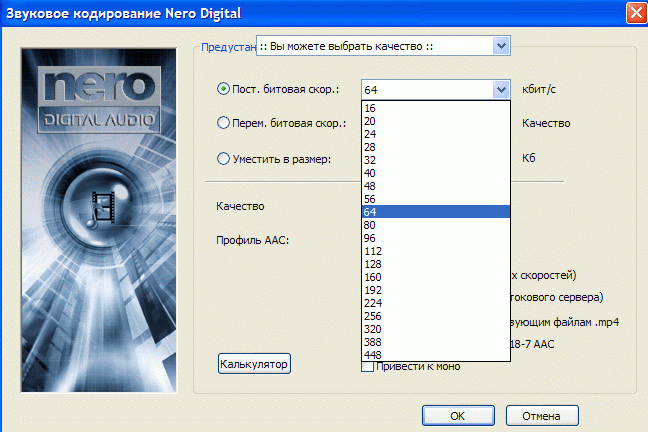Click the preset combo box text field
648x432 pixels.
374,46
